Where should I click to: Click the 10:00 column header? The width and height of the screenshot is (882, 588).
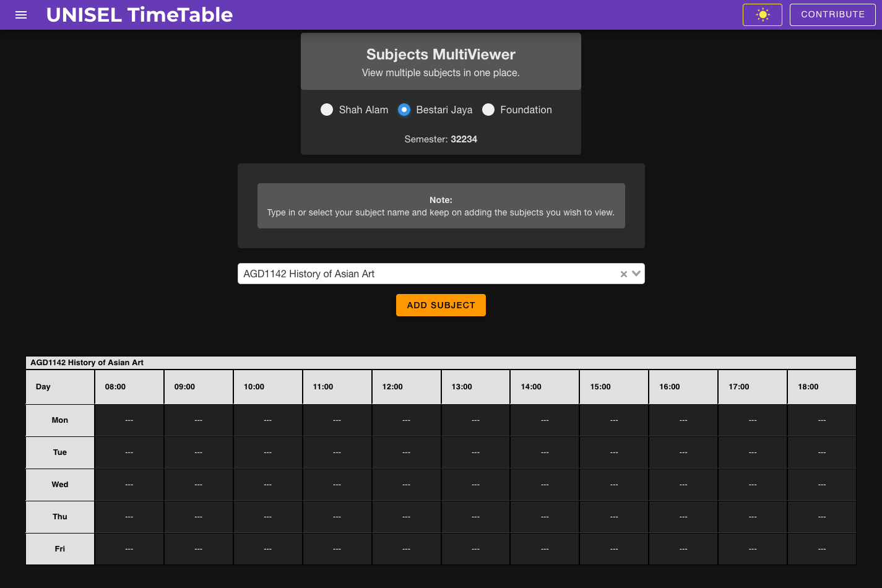click(x=268, y=387)
